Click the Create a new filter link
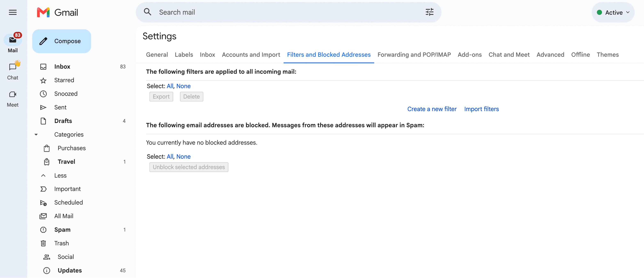Viewport: 644px width, 278px height. click(x=432, y=109)
